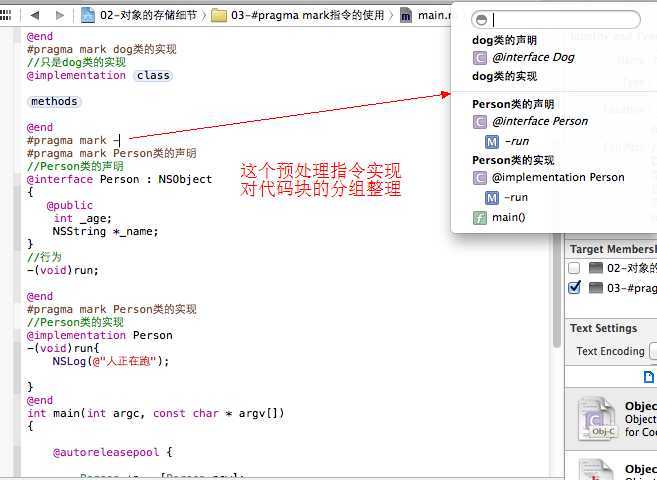Click the 02-对象的 target icon
The width and height of the screenshot is (657, 480).
pyautogui.click(x=595, y=268)
